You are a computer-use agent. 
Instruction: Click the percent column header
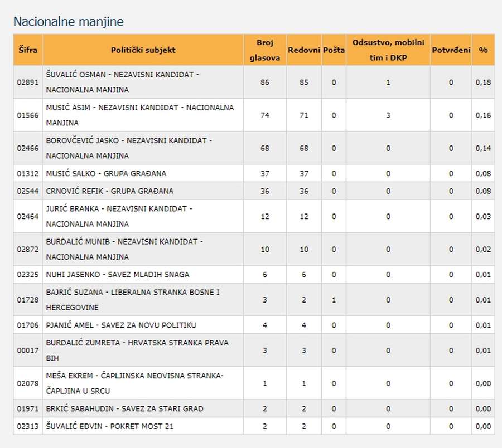pyautogui.click(x=483, y=50)
